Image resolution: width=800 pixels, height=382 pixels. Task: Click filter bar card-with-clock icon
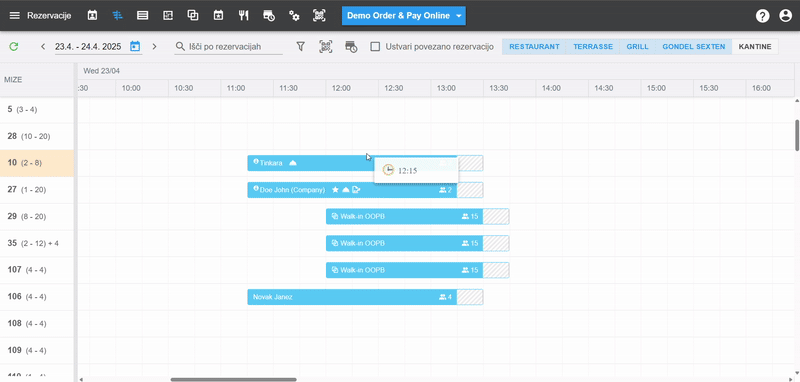tap(351, 47)
